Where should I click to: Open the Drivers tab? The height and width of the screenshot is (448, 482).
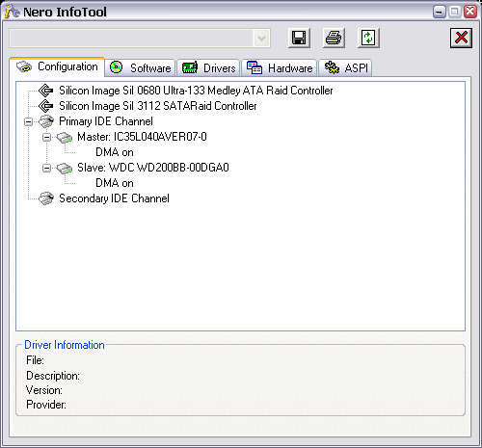pos(208,68)
